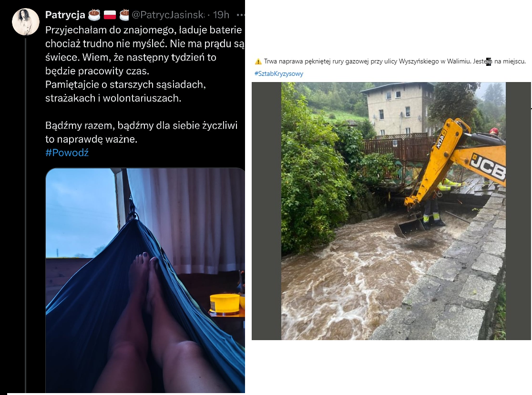
Task: Enlarge the flooded stream excavator photo
Action: pyautogui.click(x=393, y=211)
